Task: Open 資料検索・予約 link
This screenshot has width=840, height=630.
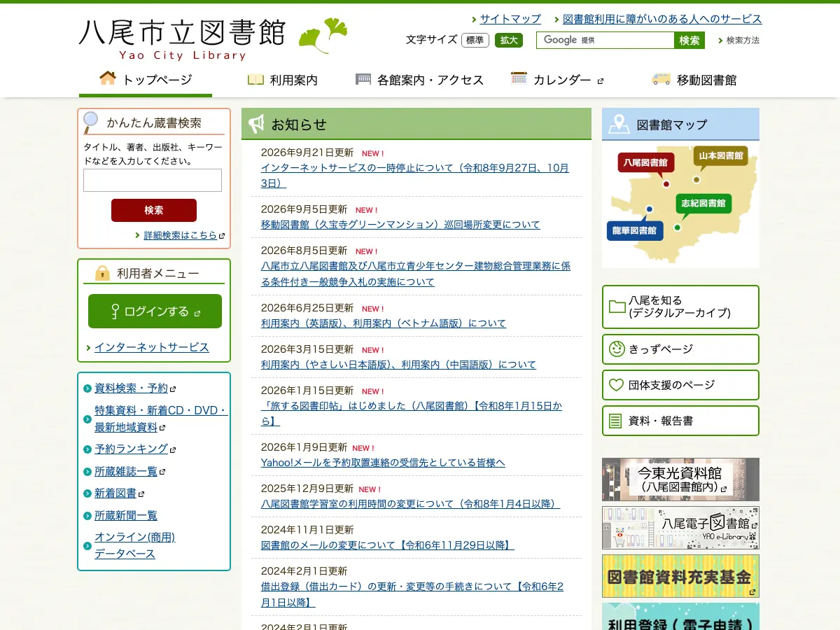Action: (131, 388)
